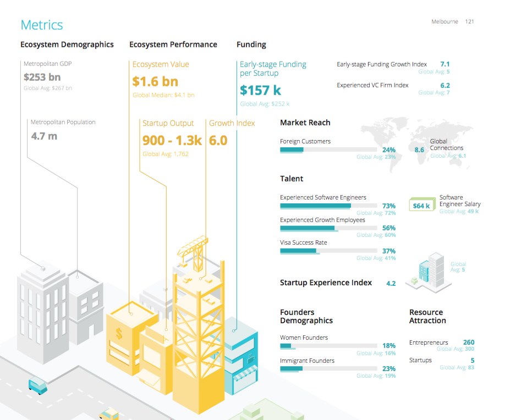This screenshot has height=420, width=505.
Task: Click the Metrics page title
Action: click(42, 25)
